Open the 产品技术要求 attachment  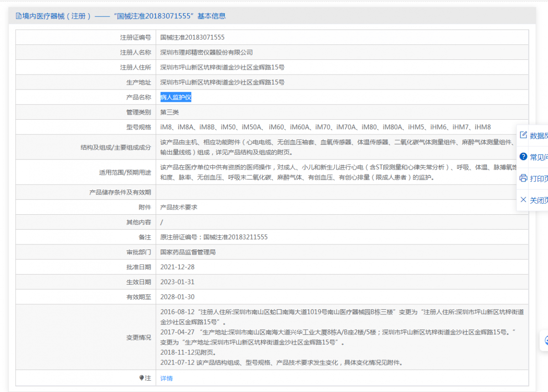(x=179, y=207)
